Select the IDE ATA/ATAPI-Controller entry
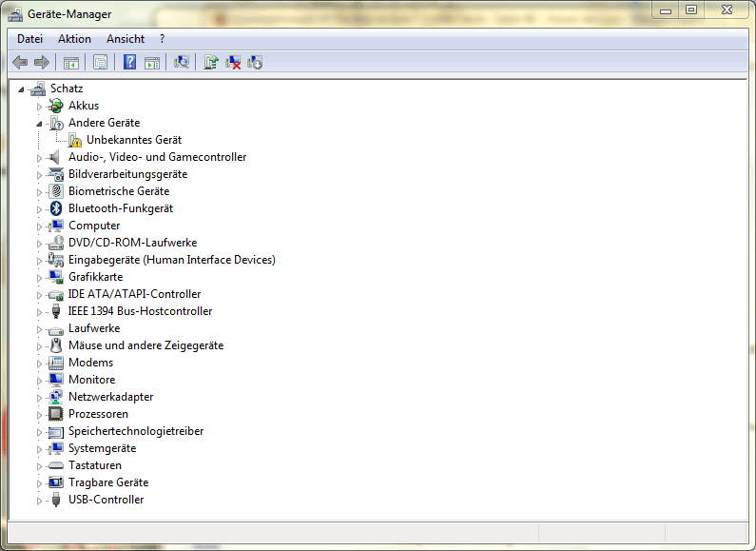 click(134, 294)
